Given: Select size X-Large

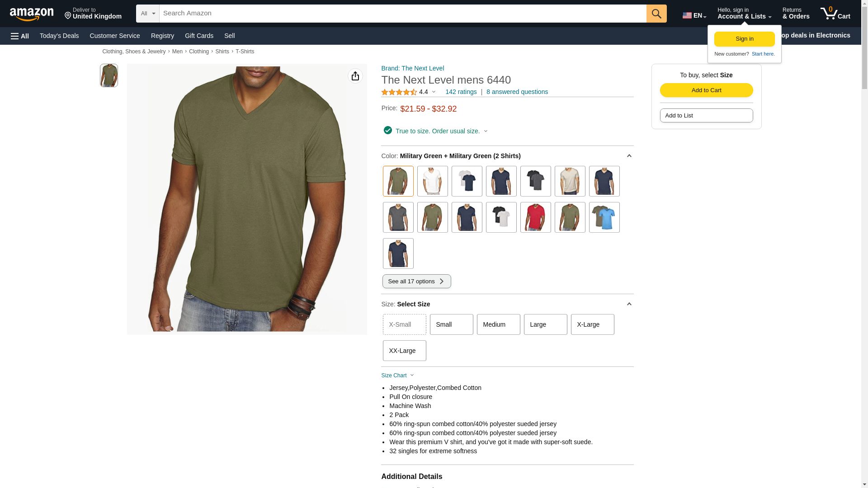Looking at the screenshot, I should coord(592,324).
